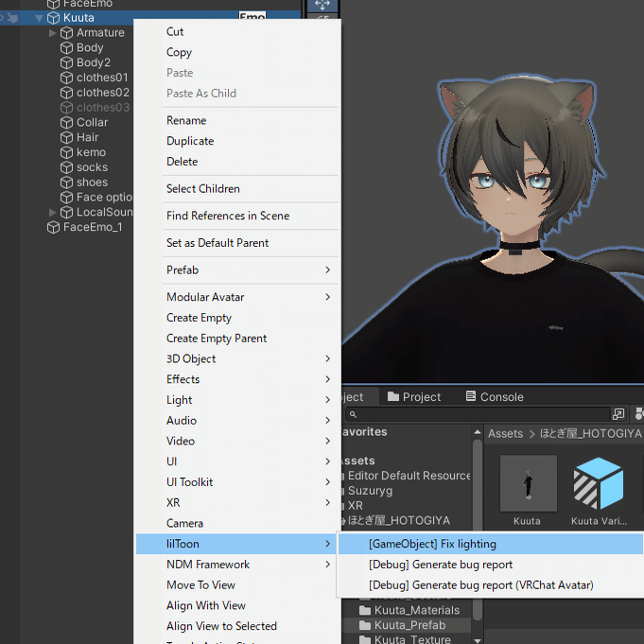Click the FaceEmo_1 cube icon
The width and height of the screenshot is (644, 644).
[53, 227]
